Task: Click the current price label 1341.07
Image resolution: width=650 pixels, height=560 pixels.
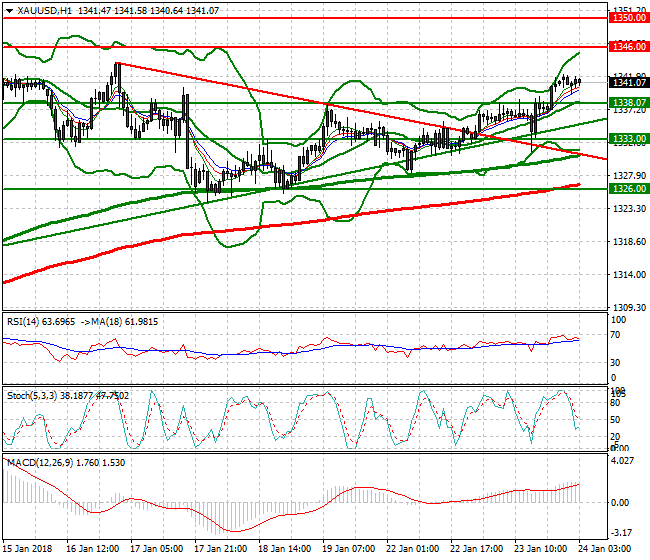Action: click(629, 82)
